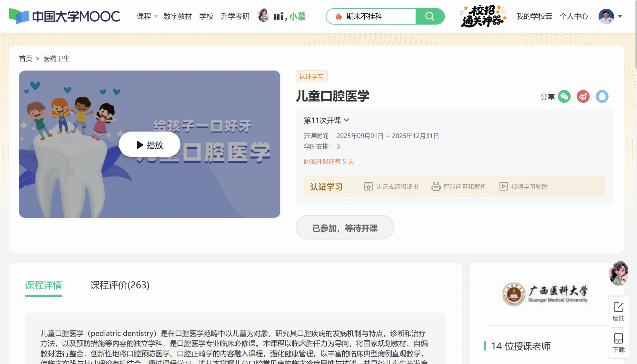Click the 中国大学MOOC logo
The image size is (637, 364).
[64, 16]
